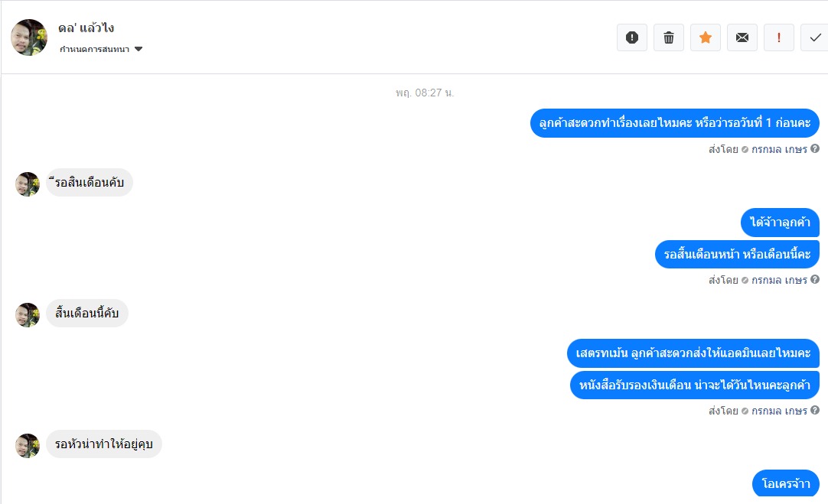This screenshot has width=828, height=504.
Task: Click sender avatar beside รอหัวน่าทำให้อยู่คุบ message
Action: [28, 446]
